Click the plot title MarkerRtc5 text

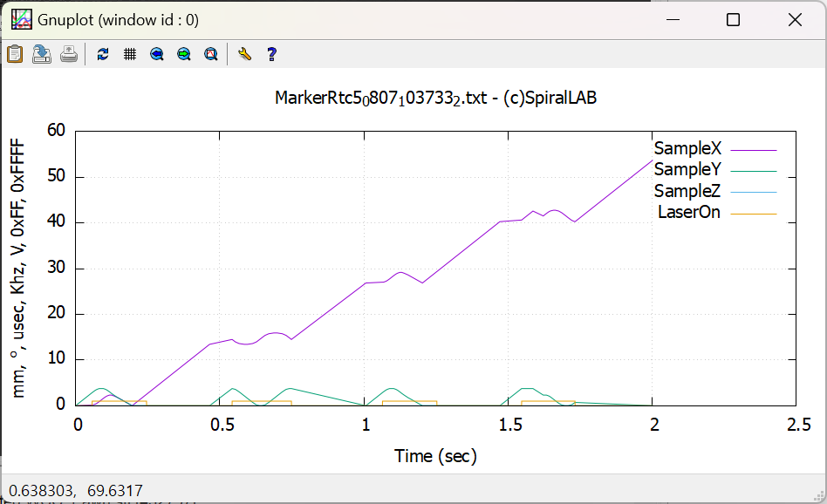click(435, 99)
